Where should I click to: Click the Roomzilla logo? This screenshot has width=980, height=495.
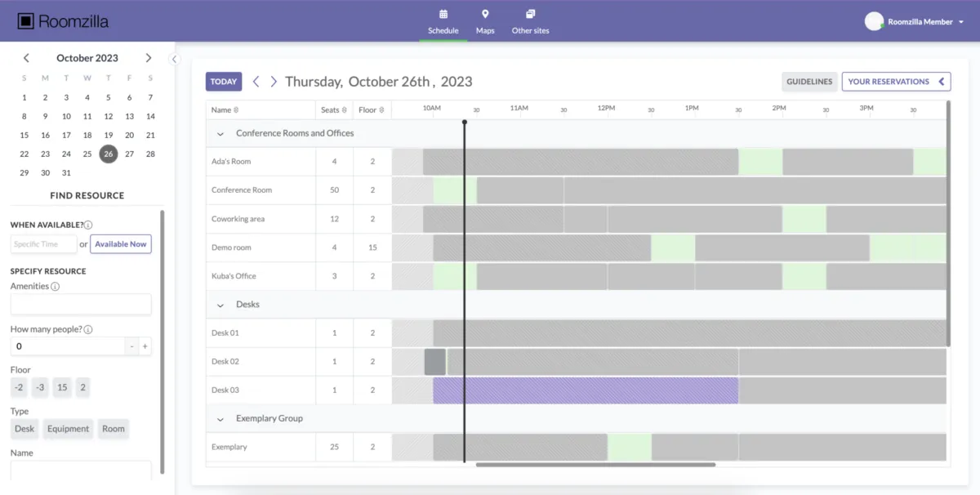(63, 21)
